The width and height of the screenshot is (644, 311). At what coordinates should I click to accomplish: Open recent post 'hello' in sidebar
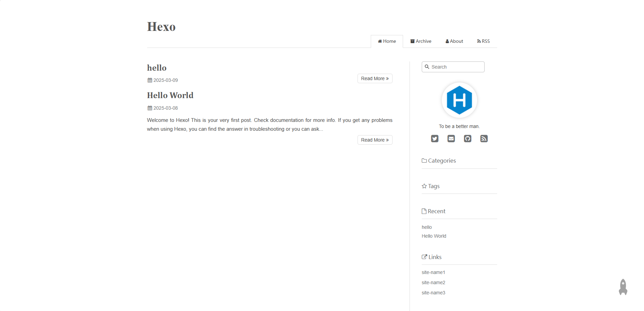pos(427,227)
